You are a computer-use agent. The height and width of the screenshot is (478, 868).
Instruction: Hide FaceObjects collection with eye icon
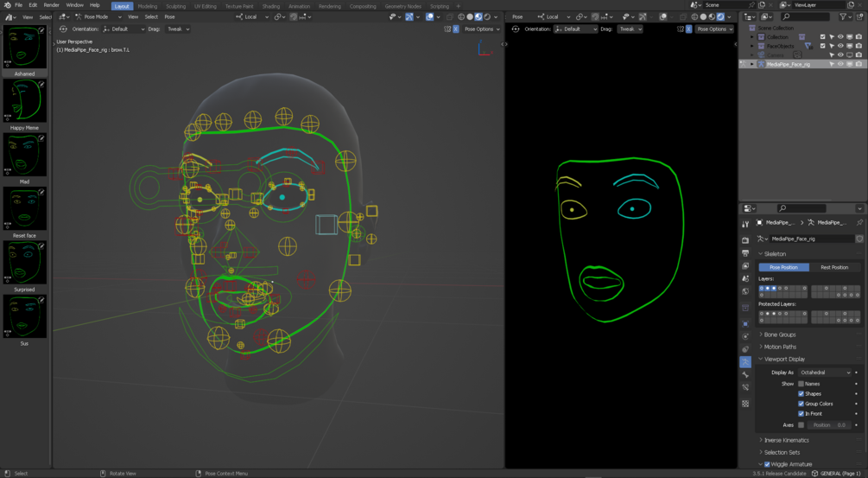coord(840,46)
